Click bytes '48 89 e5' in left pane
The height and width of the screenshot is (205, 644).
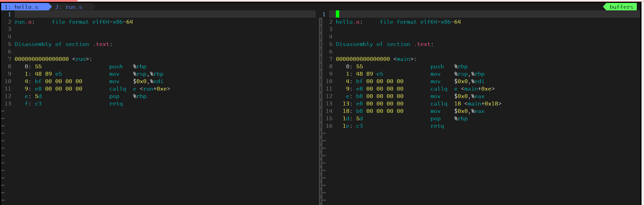(x=48, y=74)
